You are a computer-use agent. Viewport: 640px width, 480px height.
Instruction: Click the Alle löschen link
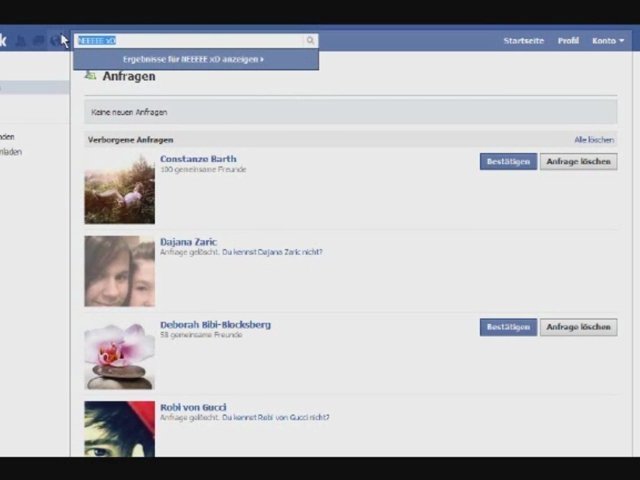[x=594, y=140]
